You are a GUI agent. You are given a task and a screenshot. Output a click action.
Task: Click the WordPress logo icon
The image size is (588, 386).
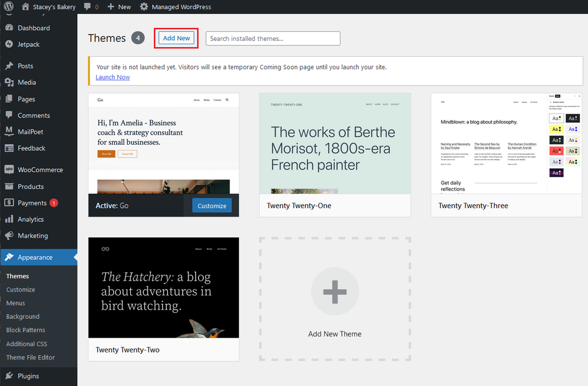[9, 7]
